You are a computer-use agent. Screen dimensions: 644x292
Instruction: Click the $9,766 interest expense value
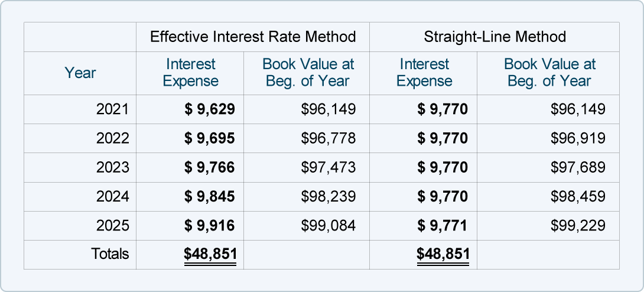pyautogui.click(x=210, y=167)
